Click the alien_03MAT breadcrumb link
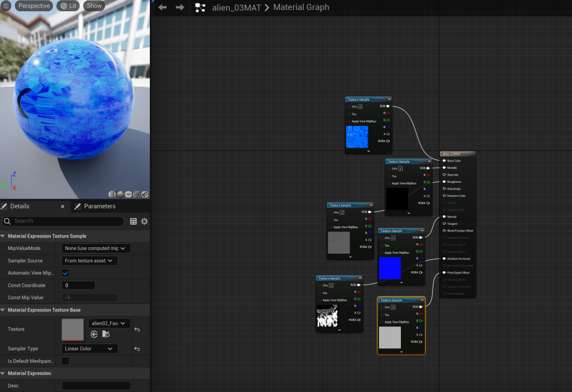The image size is (572, 392). 236,7
